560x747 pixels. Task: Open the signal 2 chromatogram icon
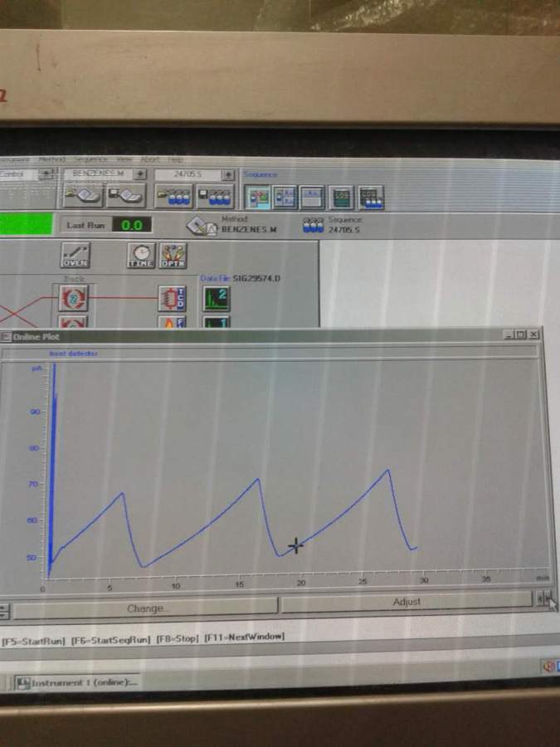click(x=217, y=299)
